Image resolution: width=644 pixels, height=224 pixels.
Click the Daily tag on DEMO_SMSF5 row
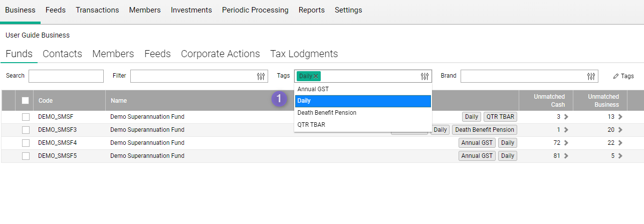tap(508, 156)
